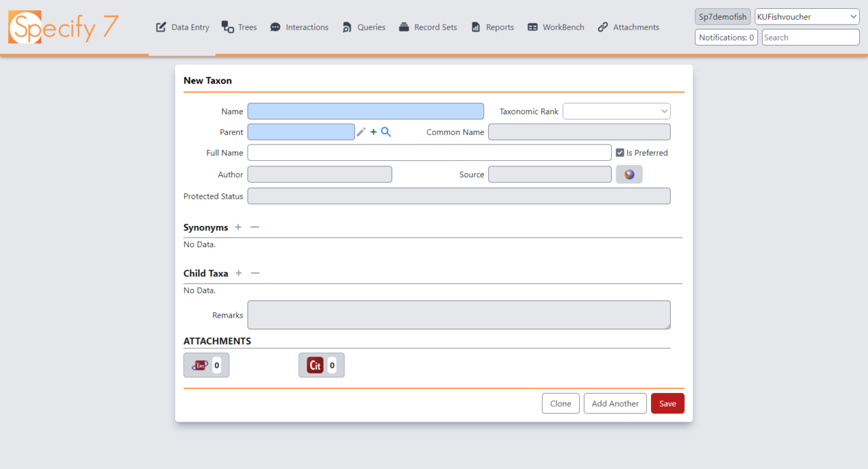868x469 pixels.
Task: Open the Record Sets icon
Action: (428, 27)
